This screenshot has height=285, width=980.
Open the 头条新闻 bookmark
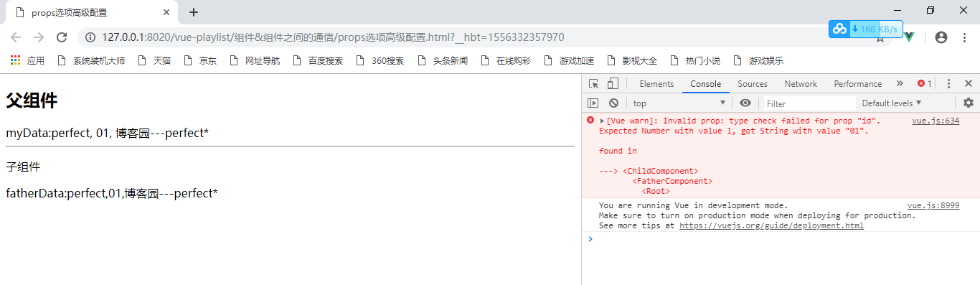(443, 61)
